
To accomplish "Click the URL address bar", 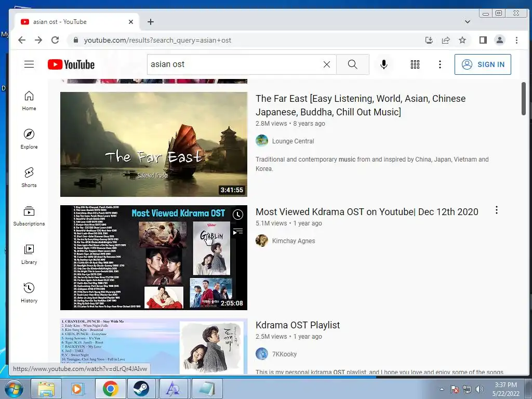I will 244,40.
